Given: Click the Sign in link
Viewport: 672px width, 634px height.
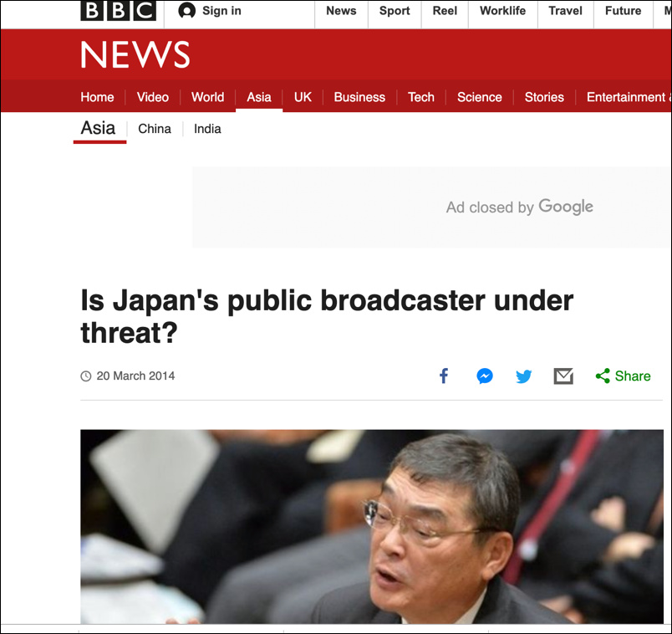Looking at the screenshot, I should (221, 11).
